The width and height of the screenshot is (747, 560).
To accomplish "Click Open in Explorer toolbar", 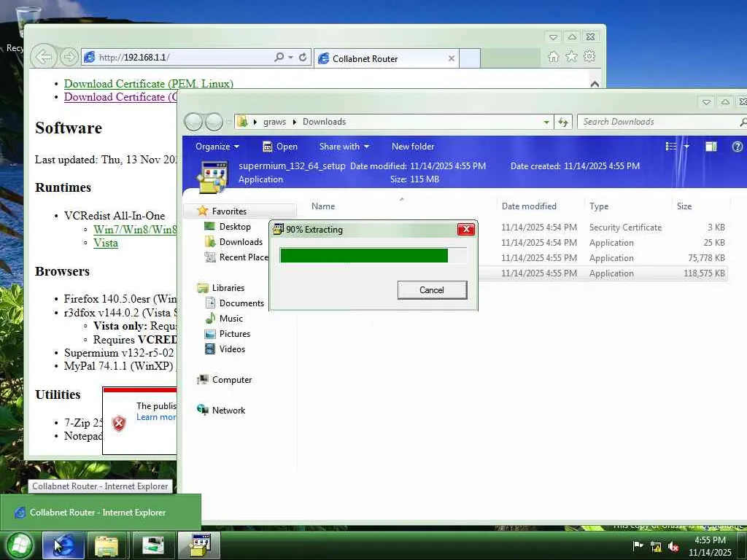I will 280,147.
